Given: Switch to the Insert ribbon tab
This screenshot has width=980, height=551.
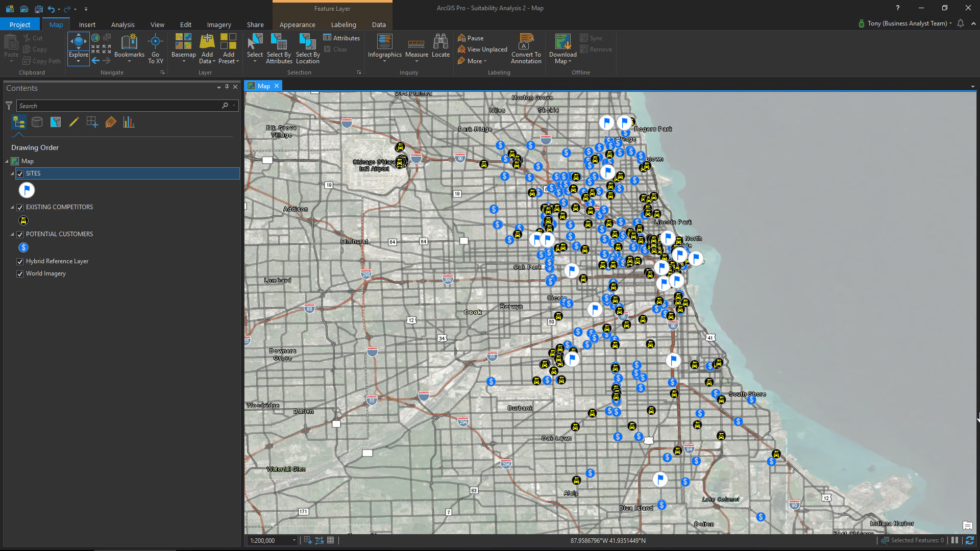Looking at the screenshot, I should (x=87, y=24).
